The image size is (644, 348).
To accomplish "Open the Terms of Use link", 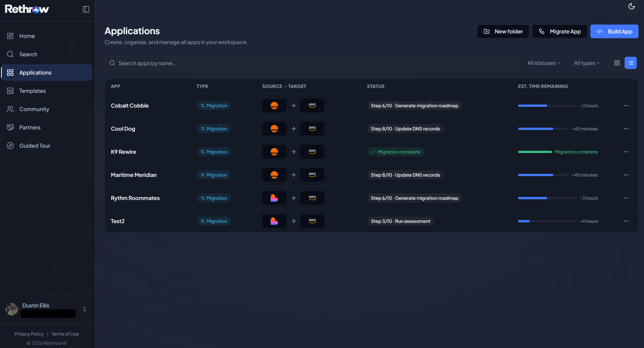I will [x=65, y=334].
